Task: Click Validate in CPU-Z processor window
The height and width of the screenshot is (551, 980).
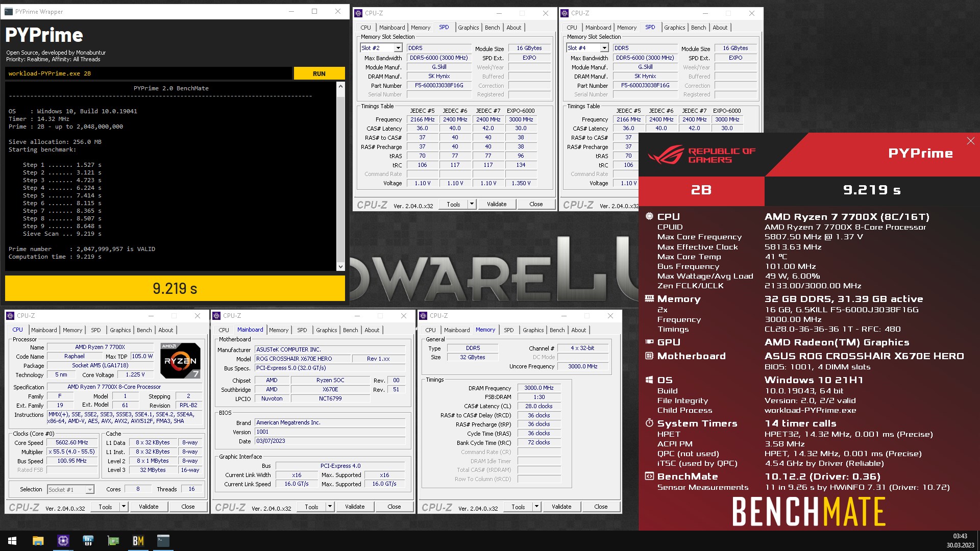Action: click(x=149, y=507)
